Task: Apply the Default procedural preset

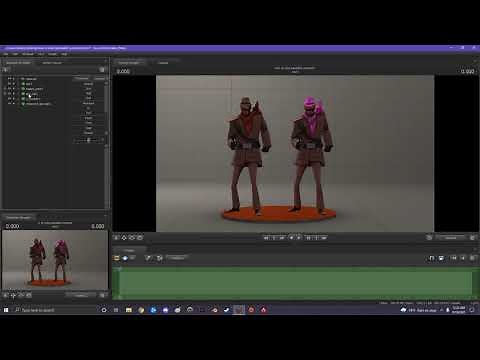Action: [x=88, y=84]
